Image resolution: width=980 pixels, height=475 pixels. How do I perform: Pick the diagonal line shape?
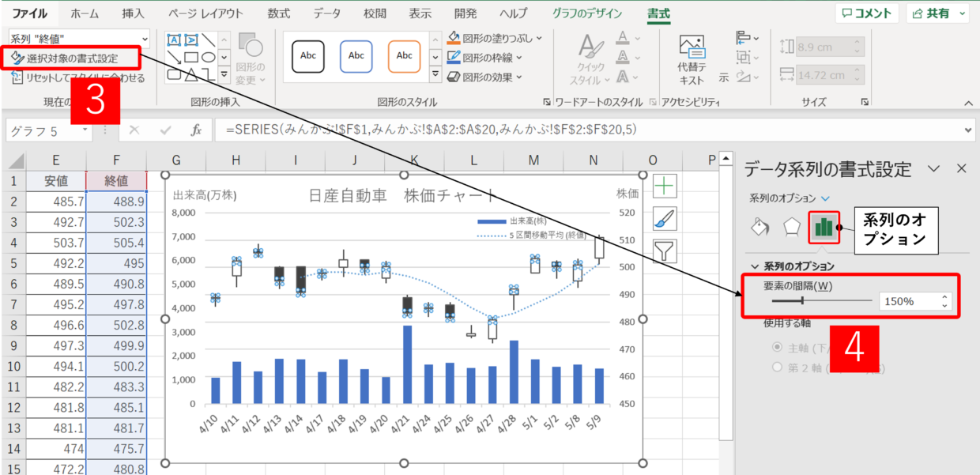click(208, 40)
